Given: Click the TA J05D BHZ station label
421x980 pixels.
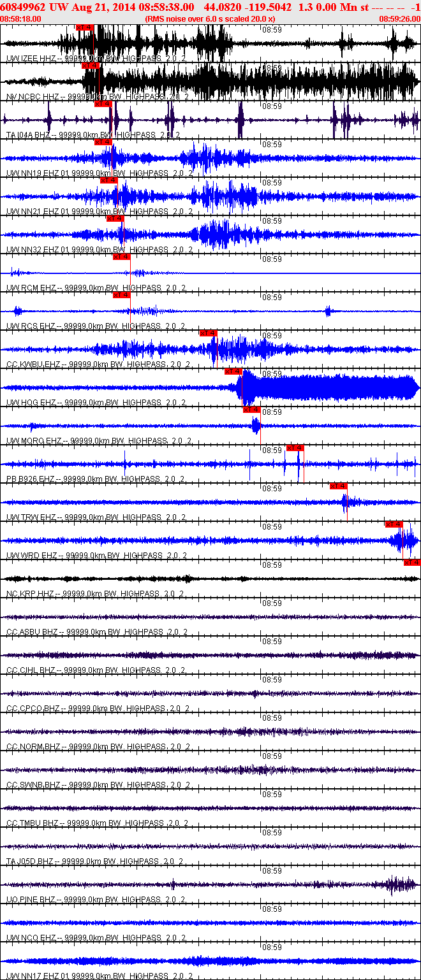Looking at the screenshot, I should (94, 861).
